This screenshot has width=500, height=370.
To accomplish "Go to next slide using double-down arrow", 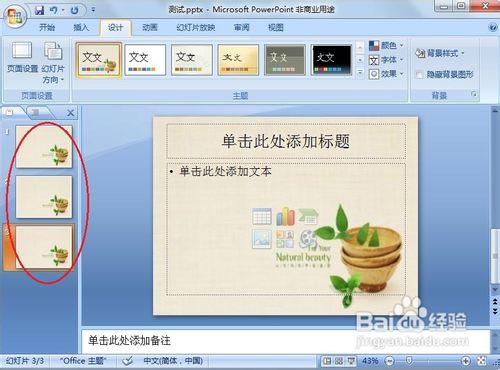I will (x=495, y=311).
